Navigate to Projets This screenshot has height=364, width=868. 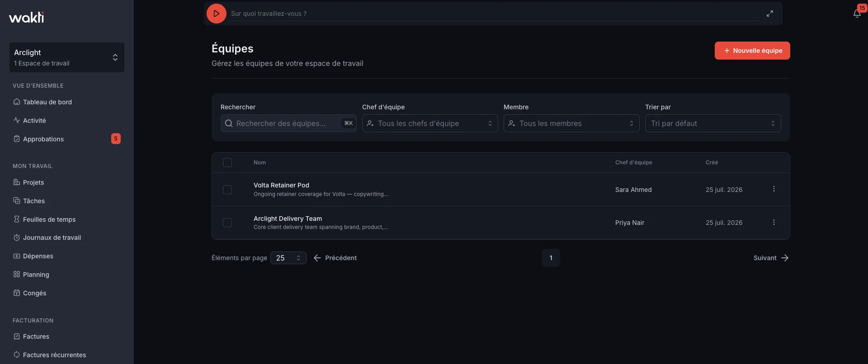[x=67, y=182]
